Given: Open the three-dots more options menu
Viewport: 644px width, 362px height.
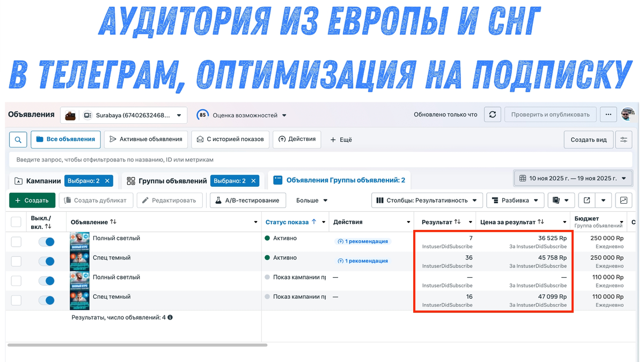Looking at the screenshot, I should (608, 115).
